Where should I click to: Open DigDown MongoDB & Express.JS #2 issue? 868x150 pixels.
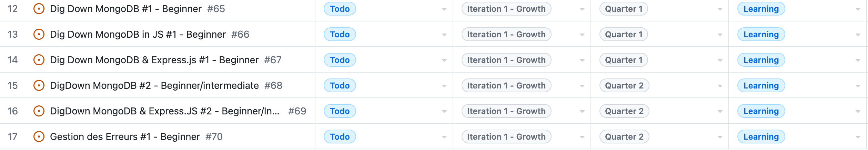[x=164, y=111]
